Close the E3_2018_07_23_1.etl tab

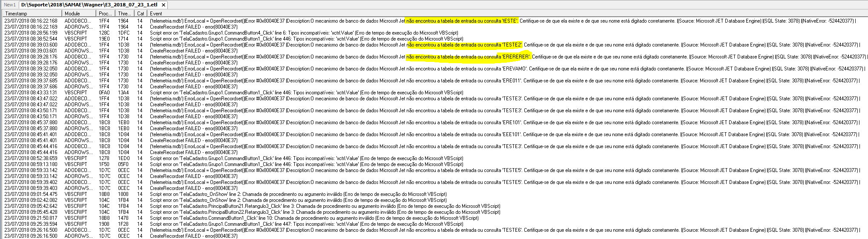pyautogui.click(x=163, y=5)
